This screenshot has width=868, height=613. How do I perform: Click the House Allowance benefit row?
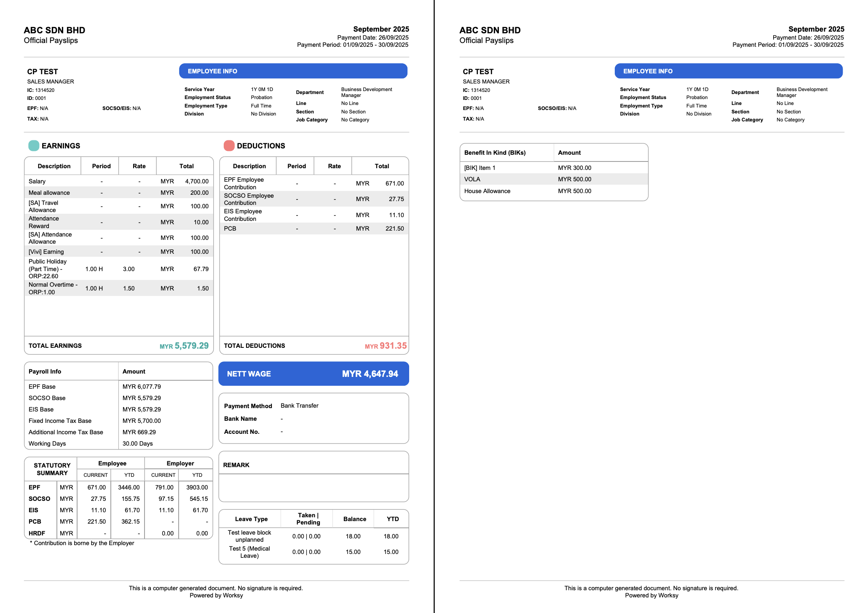pos(487,191)
